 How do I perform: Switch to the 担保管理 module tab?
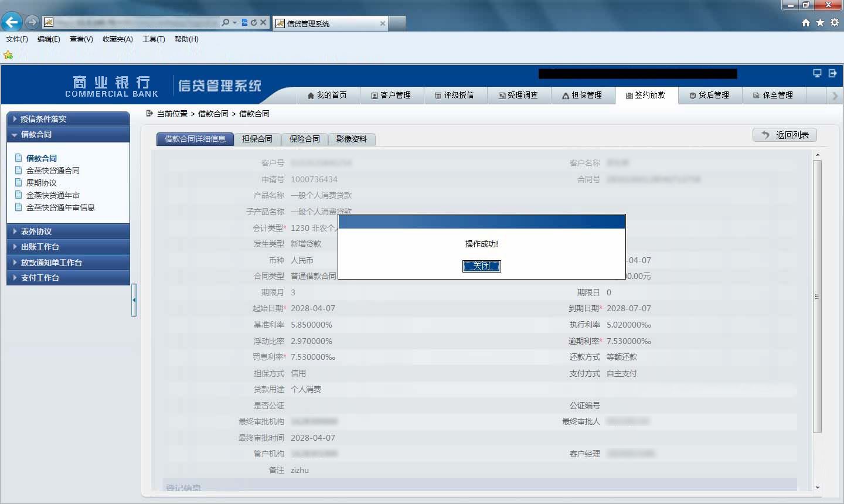pos(583,96)
